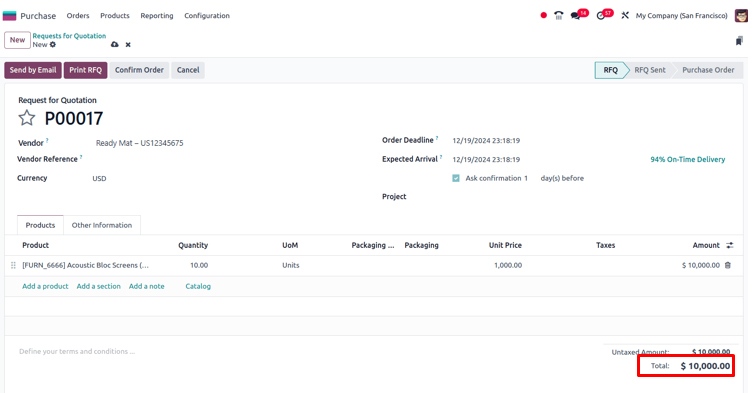Click the terms and conditions text area
This screenshot has width=754, height=393.
point(77,352)
